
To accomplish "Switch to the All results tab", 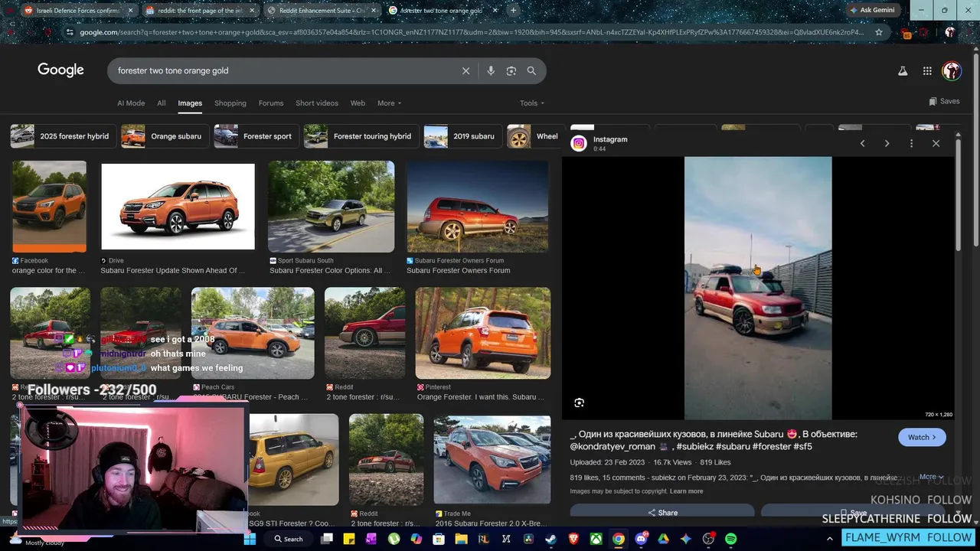I will coord(161,103).
